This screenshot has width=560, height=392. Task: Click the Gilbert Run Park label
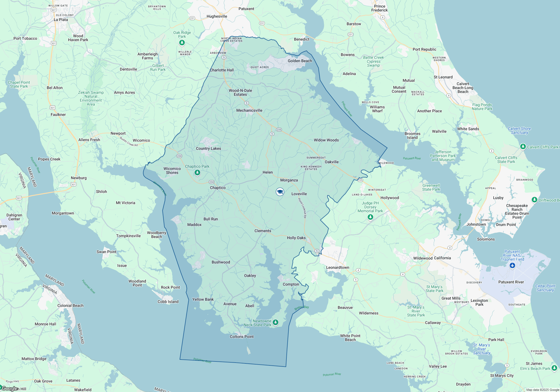pos(158,67)
